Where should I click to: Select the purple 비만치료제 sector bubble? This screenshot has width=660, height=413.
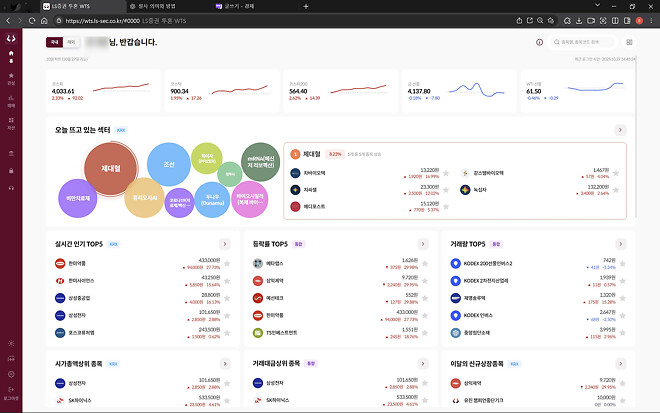click(78, 198)
